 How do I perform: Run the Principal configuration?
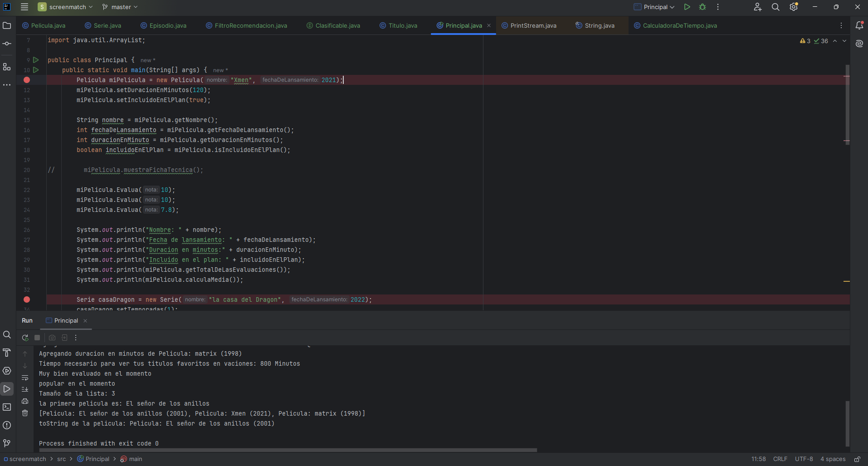pos(687,7)
